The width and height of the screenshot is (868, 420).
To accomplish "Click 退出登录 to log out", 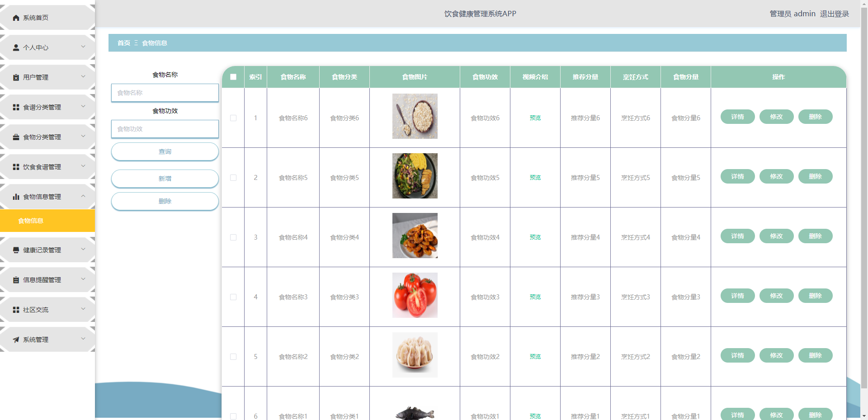I will [x=835, y=14].
